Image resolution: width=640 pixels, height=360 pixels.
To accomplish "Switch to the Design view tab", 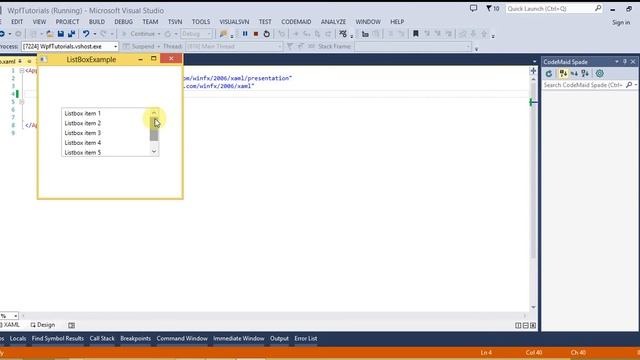I will pyautogui.click(x=43, y=325).
